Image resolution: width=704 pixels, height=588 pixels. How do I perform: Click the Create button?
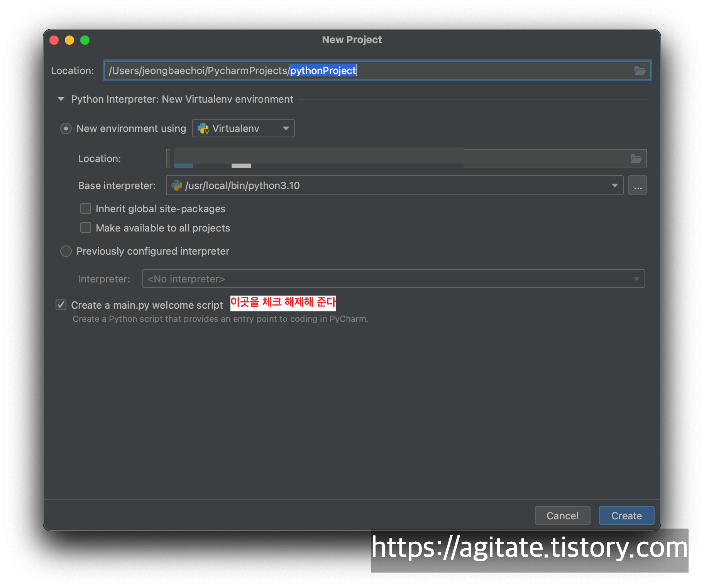[626, 515]
